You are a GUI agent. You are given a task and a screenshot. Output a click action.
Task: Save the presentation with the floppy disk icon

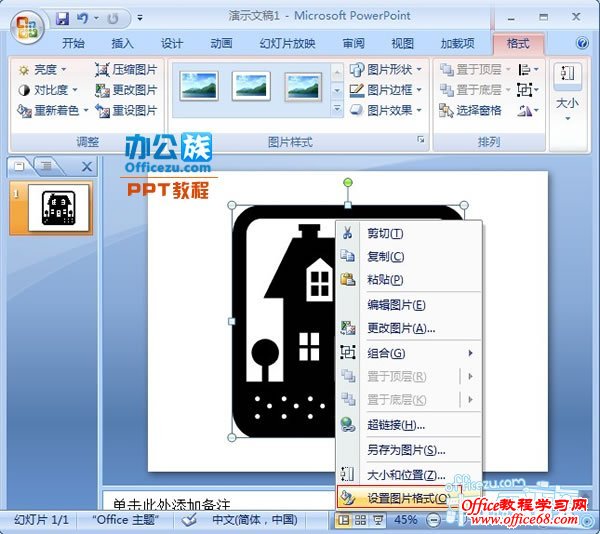click(x=62, y=18)
